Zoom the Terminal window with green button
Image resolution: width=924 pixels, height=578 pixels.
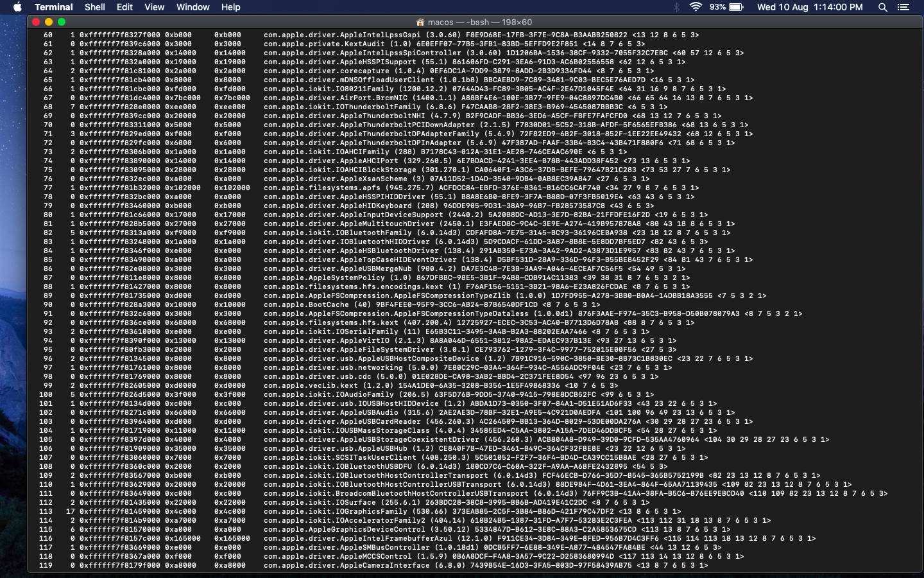(62, 22)
